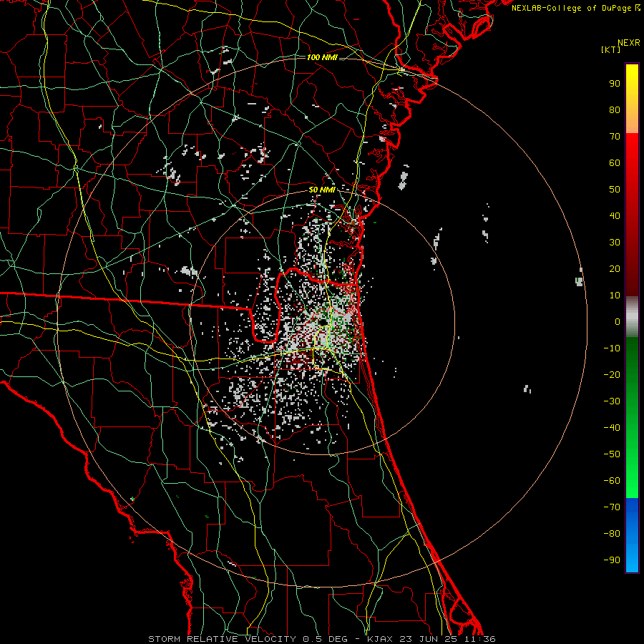
Task: Click the NEXLAB-College of DuPage credit text
Action: tap(575, 8)
